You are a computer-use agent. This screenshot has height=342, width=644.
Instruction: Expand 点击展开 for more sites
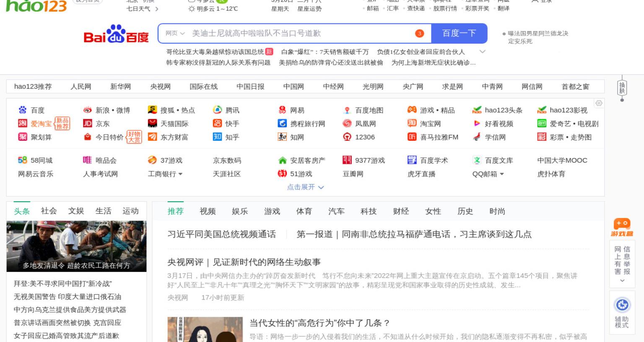[305, 187]
